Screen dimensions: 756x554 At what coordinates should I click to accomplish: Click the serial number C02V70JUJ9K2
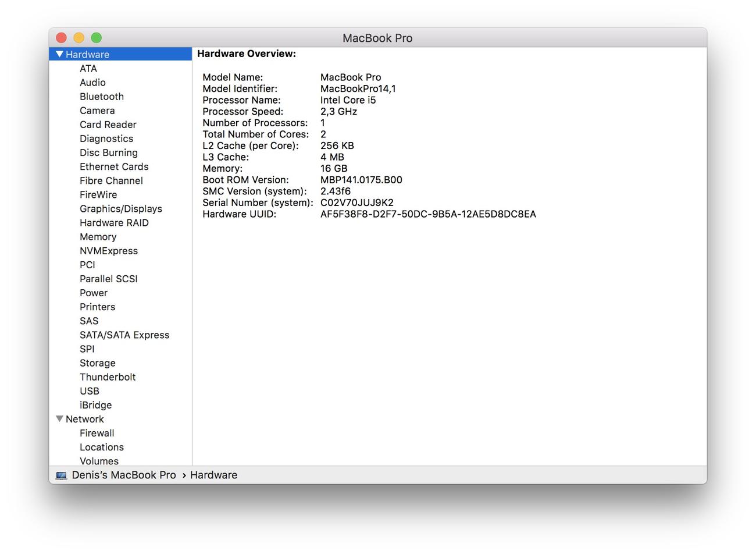coord(357,203)
